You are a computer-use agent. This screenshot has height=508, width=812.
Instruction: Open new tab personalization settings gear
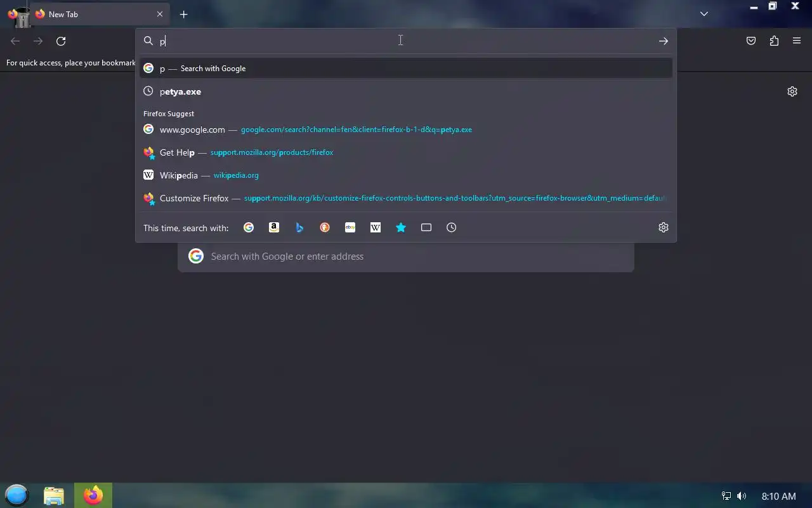click(x=792, y=91)
